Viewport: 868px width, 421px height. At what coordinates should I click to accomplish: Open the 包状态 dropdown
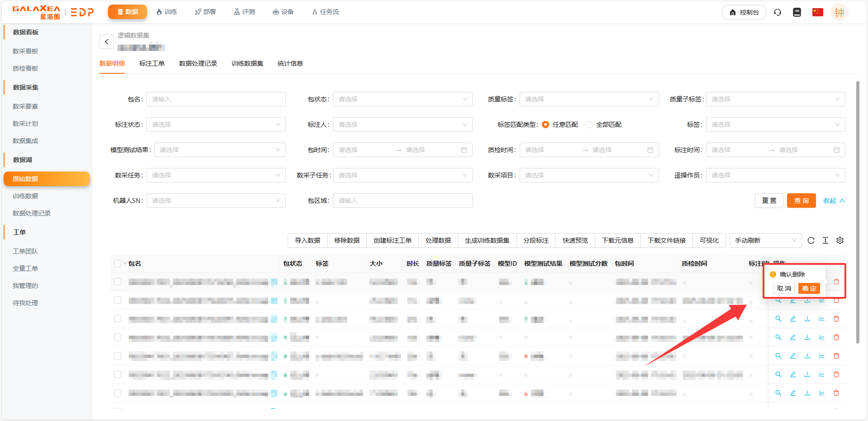point(402,99)
